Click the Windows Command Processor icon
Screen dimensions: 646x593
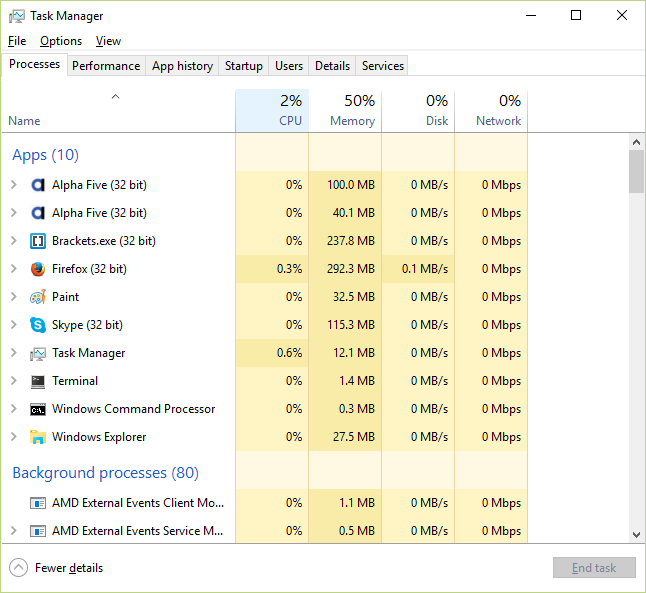(x=38, y=410)
